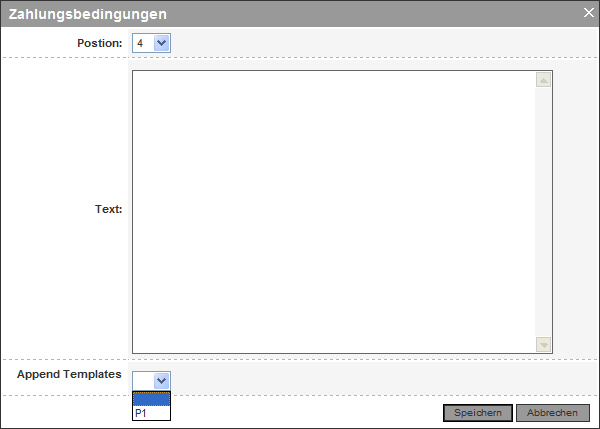
Task: Click the text area scroll down arrow
Action: click(543, 344)
